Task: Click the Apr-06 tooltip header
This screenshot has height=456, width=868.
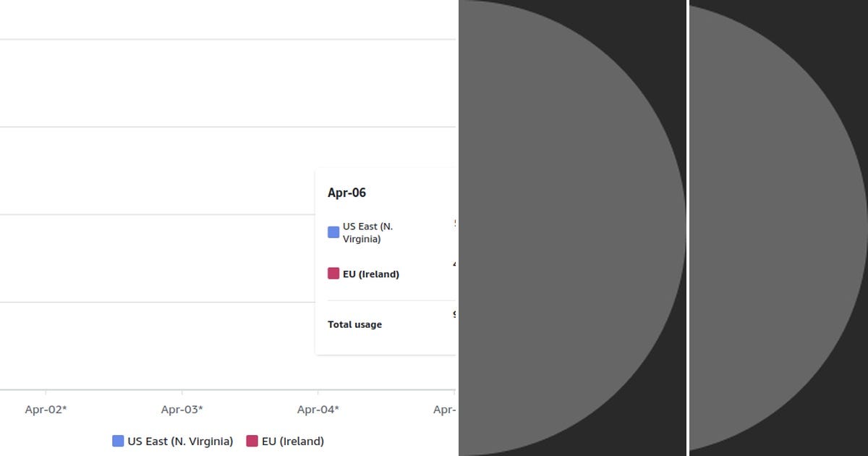Action: pyautogui.click(x=348, y=193)
